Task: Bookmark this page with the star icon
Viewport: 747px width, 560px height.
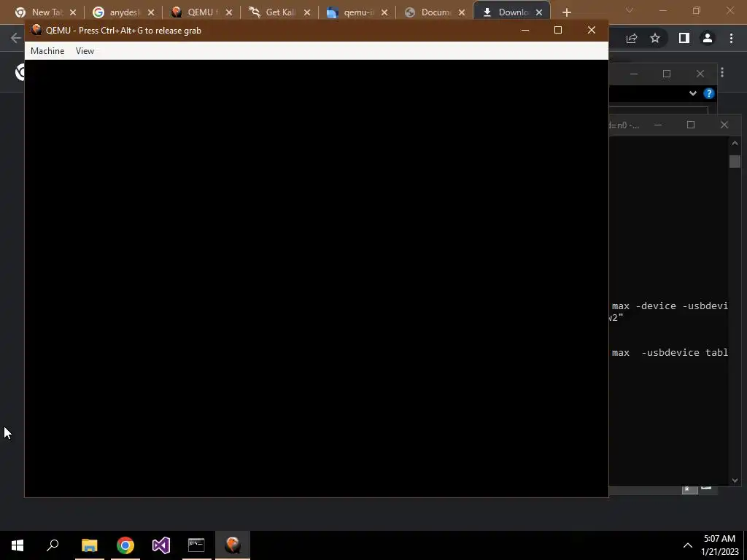Action: tap(655, 39)
